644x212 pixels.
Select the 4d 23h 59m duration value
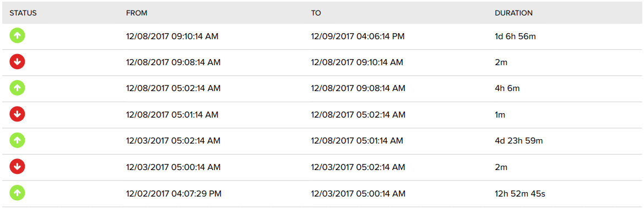click(519, 141)
